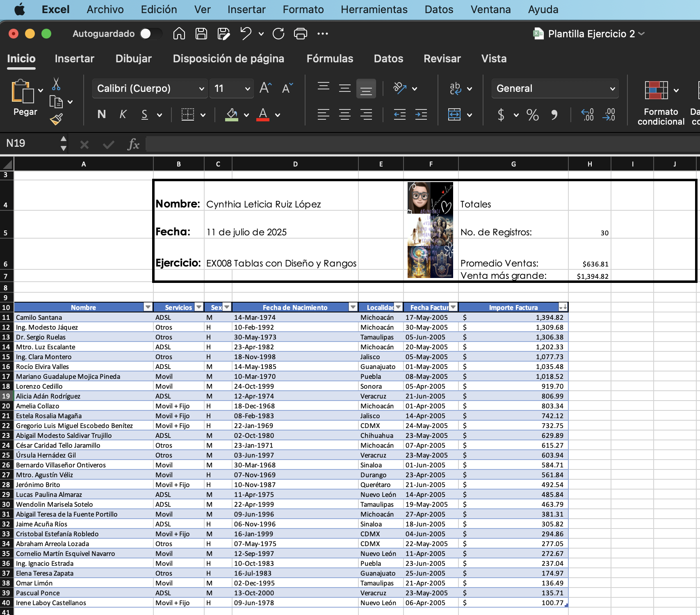Click the Print icon in title bar

[x=300, y=34]
